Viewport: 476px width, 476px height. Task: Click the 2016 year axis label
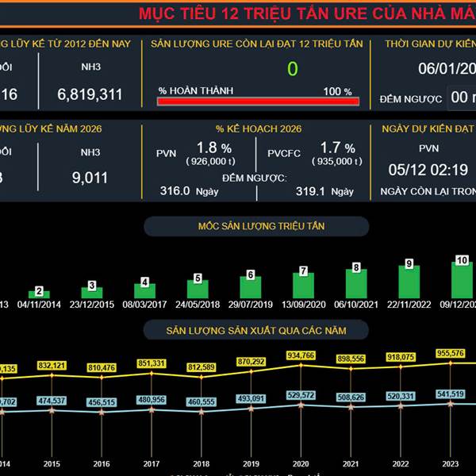click(102, 464)
